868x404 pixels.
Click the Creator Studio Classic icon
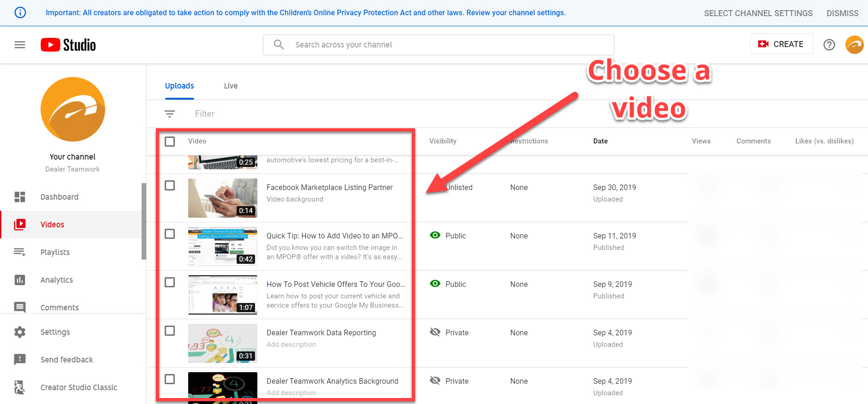coord(20,387)
